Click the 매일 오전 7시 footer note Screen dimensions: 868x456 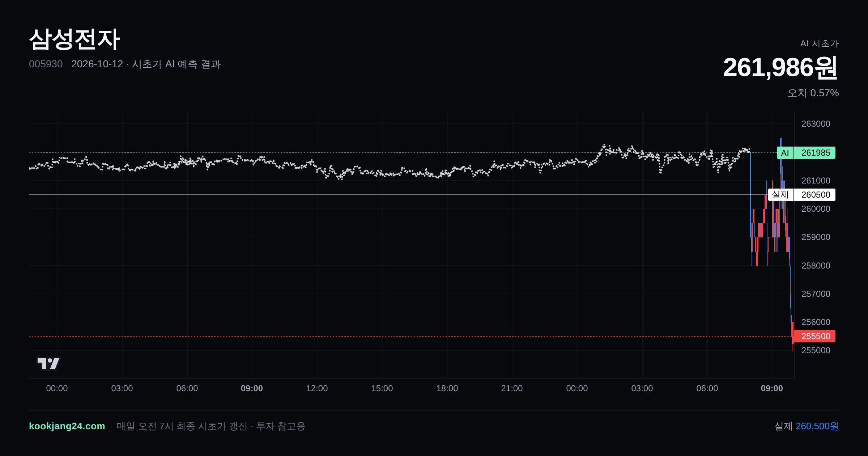coord(210,426)
